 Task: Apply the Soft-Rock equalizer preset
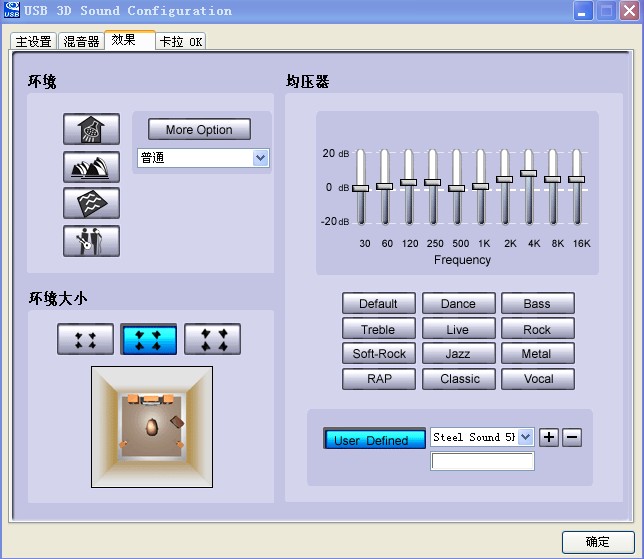tap(379, 354)
